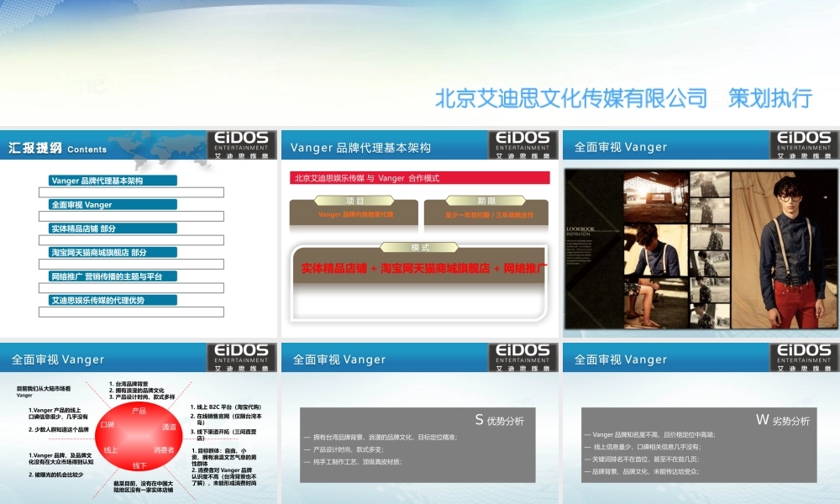This screenshot has height=504, width=840.
Task: Select the text 目前我们从大陆市场看
Action: click(x=44, y=388)
